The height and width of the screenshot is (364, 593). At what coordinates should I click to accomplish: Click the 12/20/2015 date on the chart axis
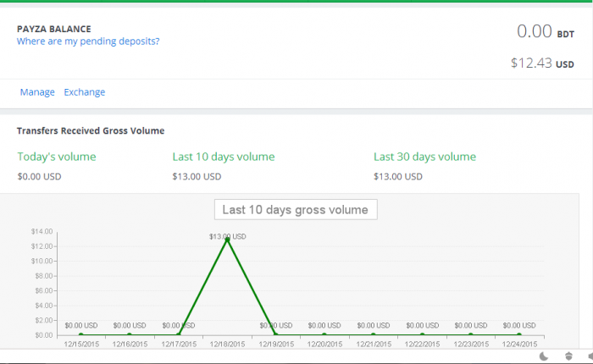tap(324, 344)
